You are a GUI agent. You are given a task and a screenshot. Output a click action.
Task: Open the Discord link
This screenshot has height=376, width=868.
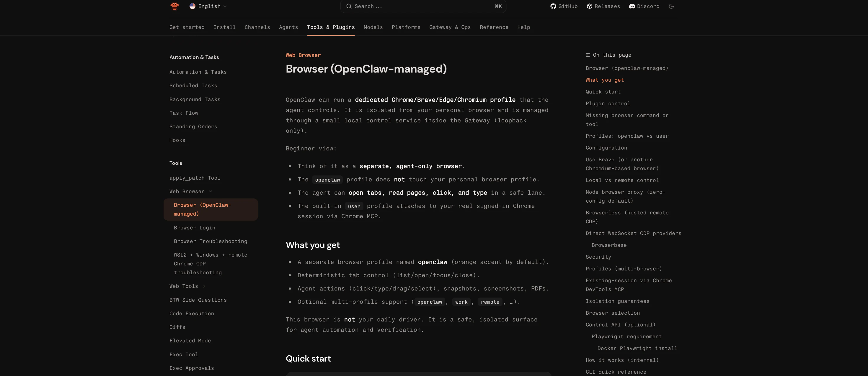[644, 6]
